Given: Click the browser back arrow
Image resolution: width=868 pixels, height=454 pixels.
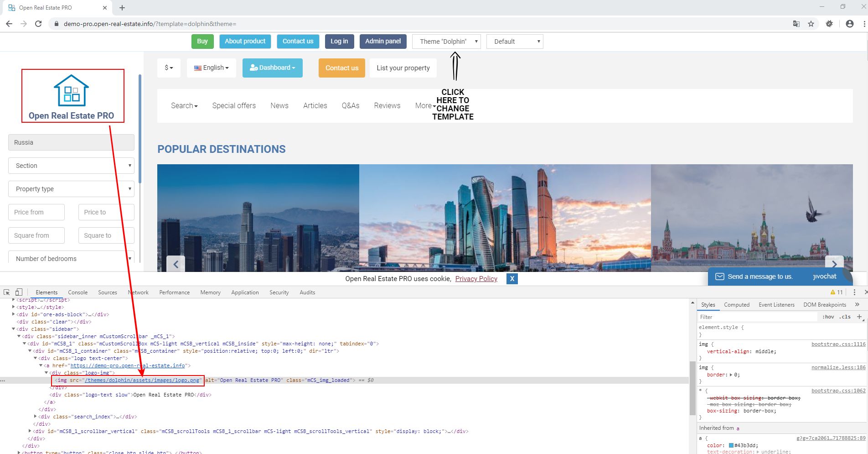Looking at the screenshot, I should [x=9, y=24].
